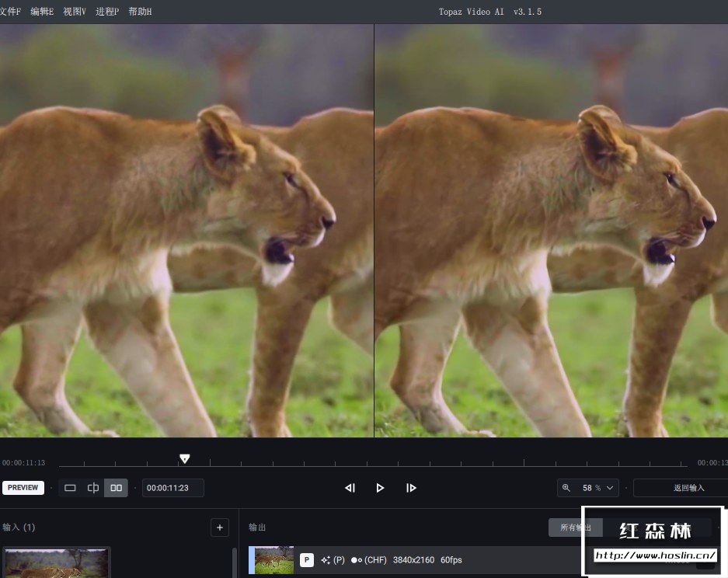Click the 所有输出 button
This screenshot has width=728, height=578.
[576, 528]
